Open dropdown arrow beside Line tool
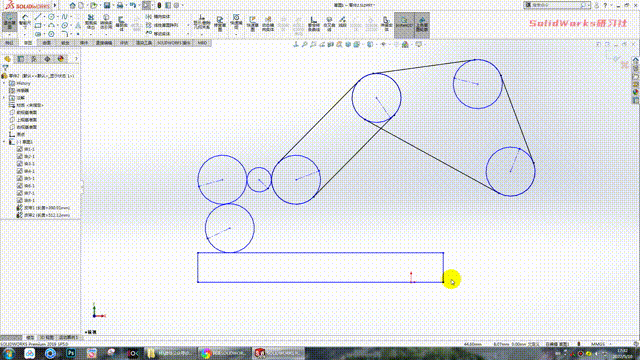The image size is (640, 360). point(44,17)
